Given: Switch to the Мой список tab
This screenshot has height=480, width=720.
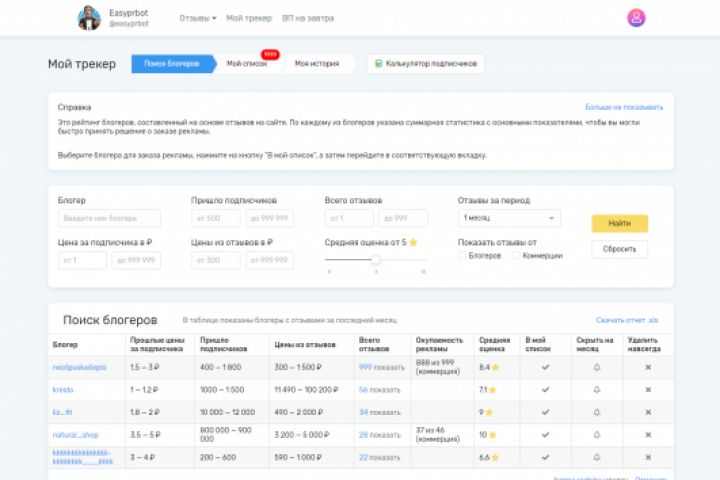Looking at the screenshot, I should click(x=247, y=63).
